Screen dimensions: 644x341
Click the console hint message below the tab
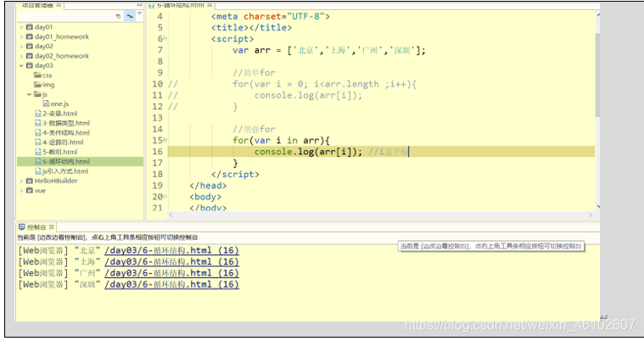(108, 238)
